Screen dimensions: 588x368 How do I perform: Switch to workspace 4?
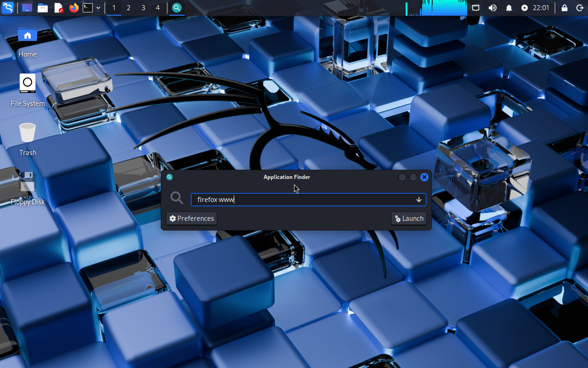[x=158, y=8]
